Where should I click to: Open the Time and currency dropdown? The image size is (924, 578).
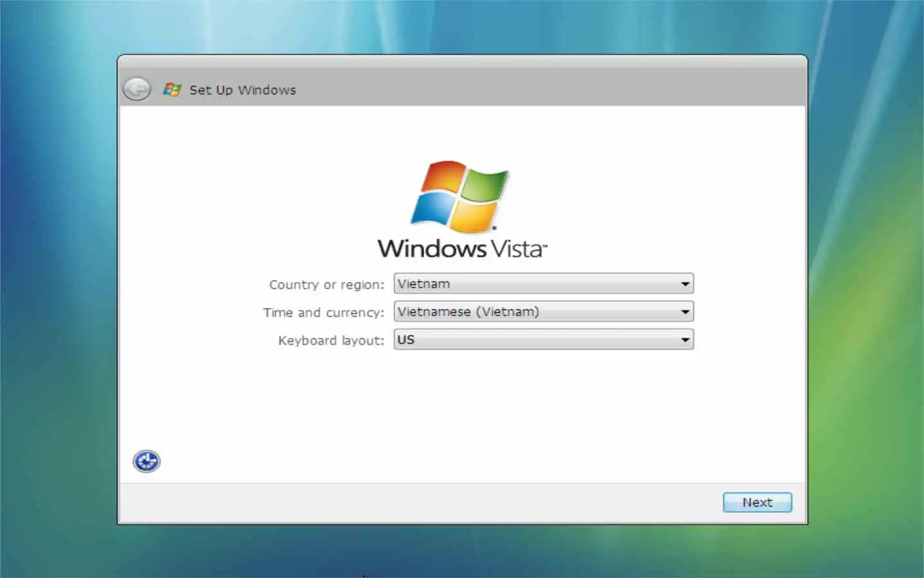543,311
